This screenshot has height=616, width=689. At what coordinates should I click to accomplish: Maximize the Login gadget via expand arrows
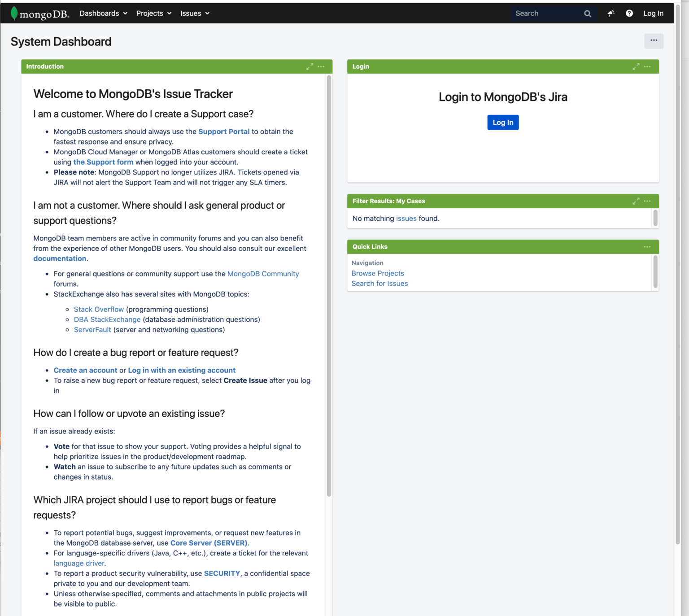coord(636,66)
